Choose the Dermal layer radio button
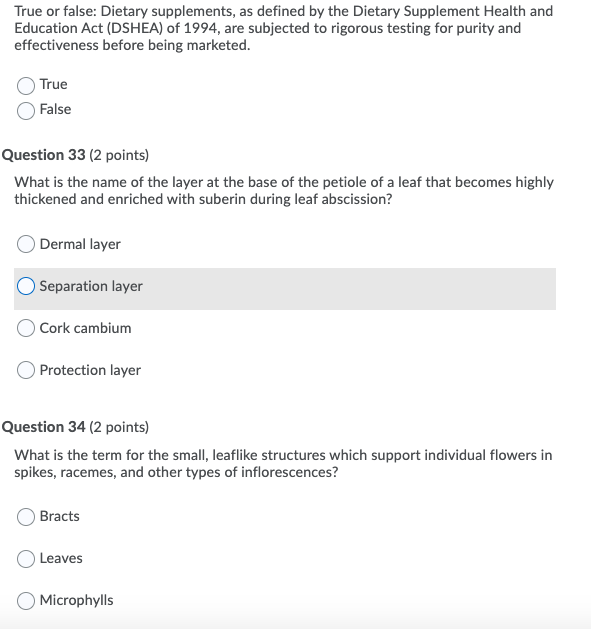 [26, 244]
